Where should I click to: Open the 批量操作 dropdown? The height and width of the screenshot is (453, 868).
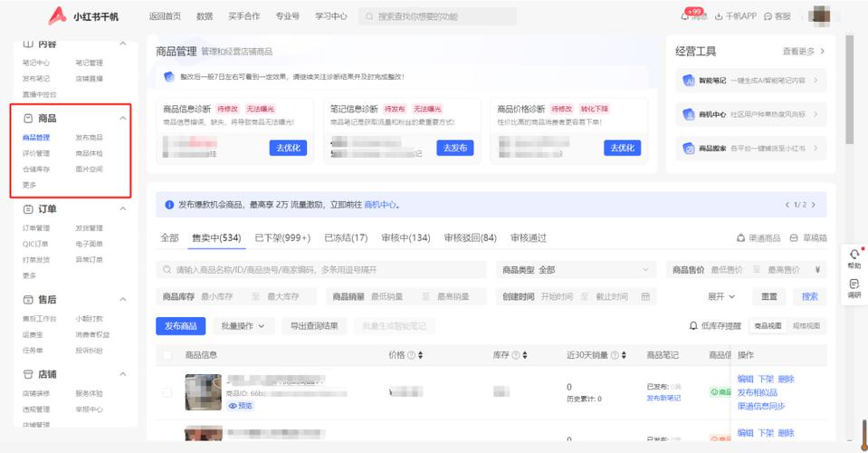[x=243, y=326]
